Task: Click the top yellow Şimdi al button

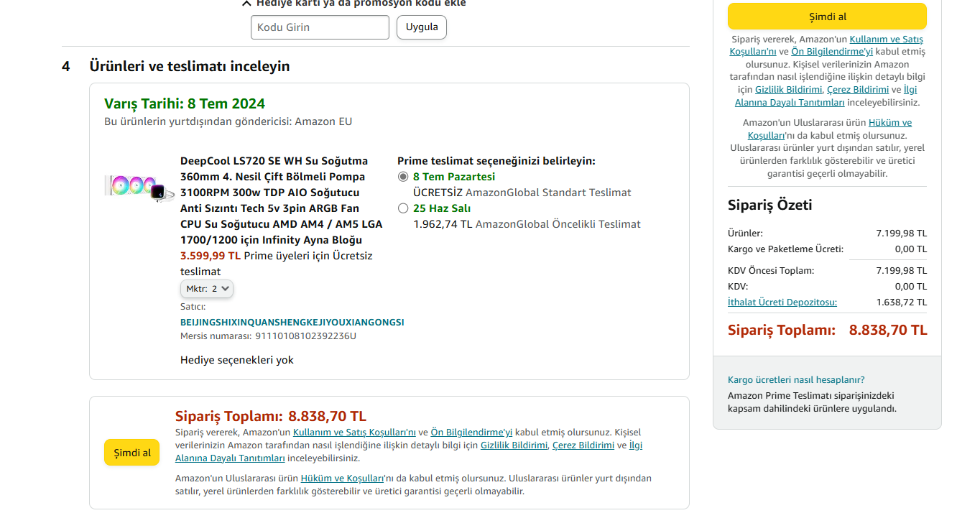Action: coord(827,17)
